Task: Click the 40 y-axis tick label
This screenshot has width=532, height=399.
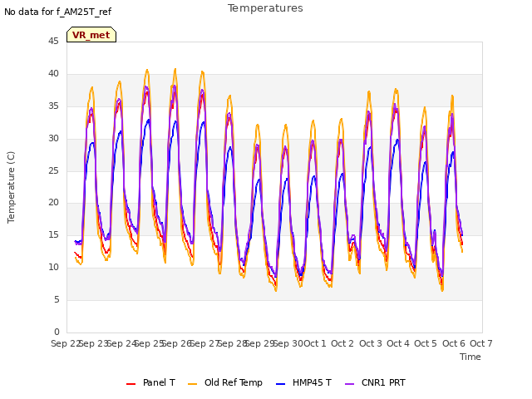Action: 53,74
